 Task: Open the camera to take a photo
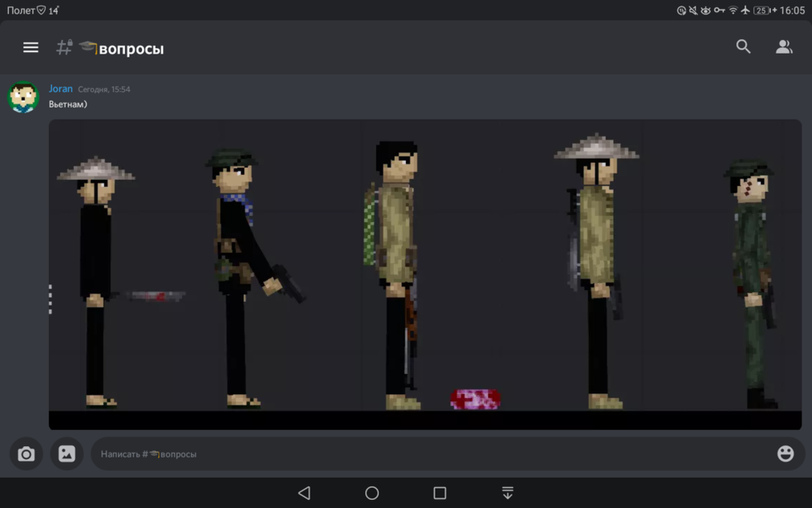click(26, 454)
